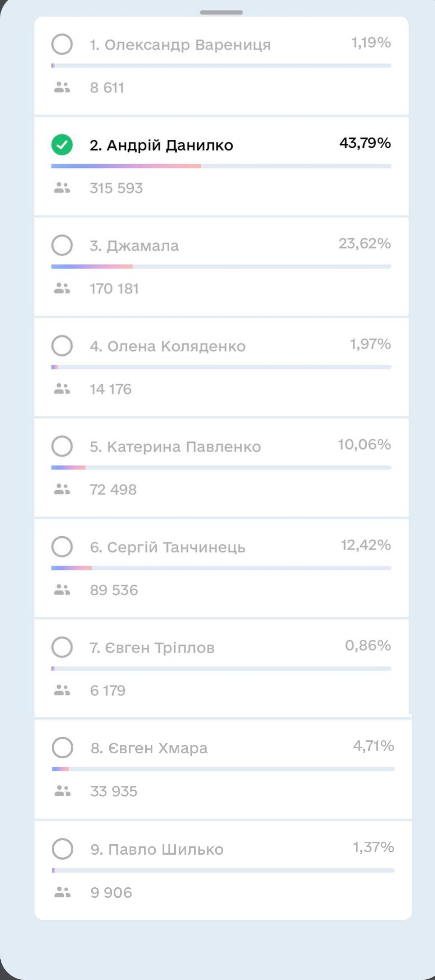Select Олена Коляденко radio option

coord(62,346)
